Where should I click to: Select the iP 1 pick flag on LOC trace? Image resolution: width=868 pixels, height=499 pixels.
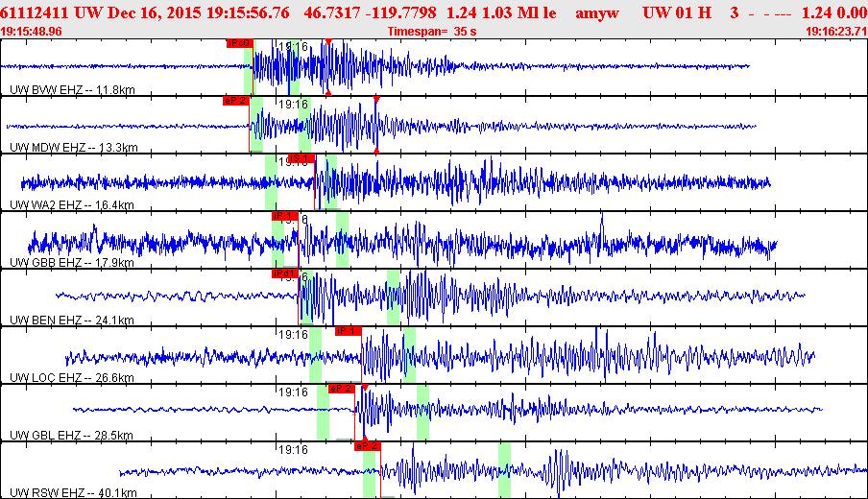click(347, 331)
